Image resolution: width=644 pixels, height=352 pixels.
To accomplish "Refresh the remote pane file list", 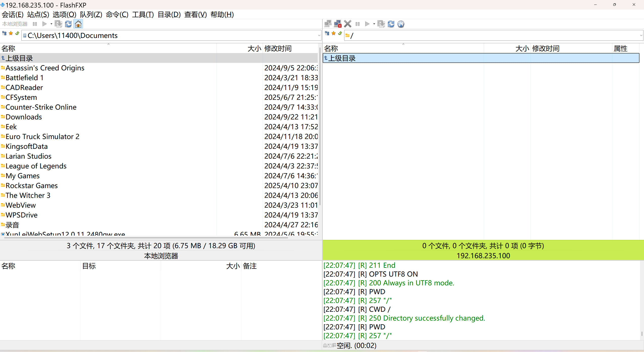I will pos(391,24).
